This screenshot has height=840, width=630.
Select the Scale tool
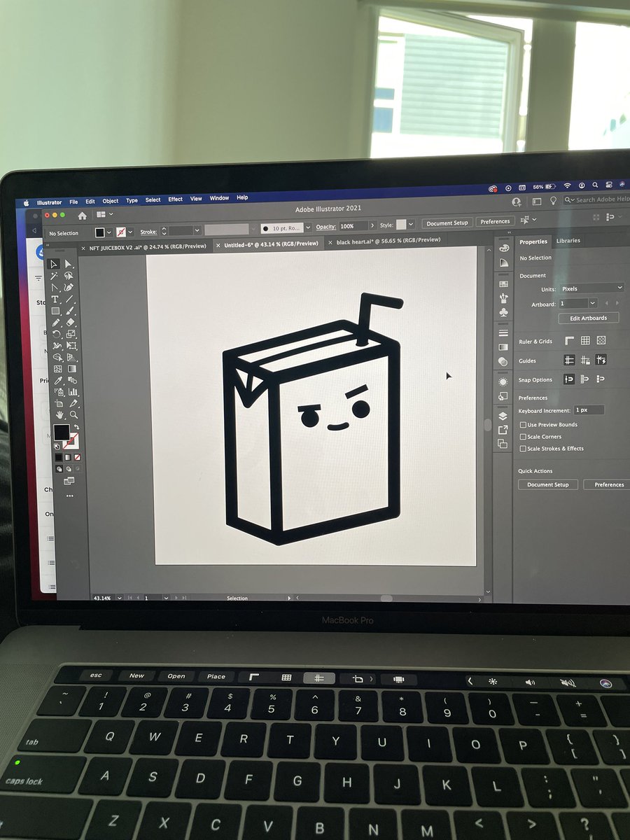tap(71, 334)
